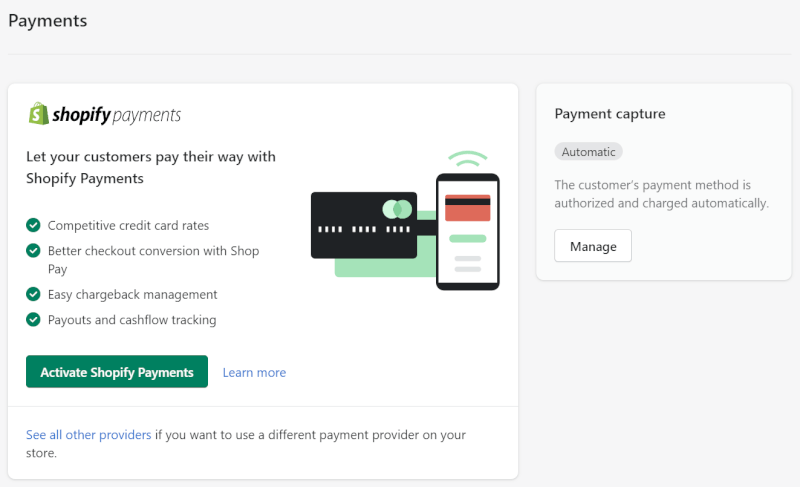Click the checkmark icon beside Easy chargeback management
The width and height of the screenshot is (800, 487).
point(33,294)
